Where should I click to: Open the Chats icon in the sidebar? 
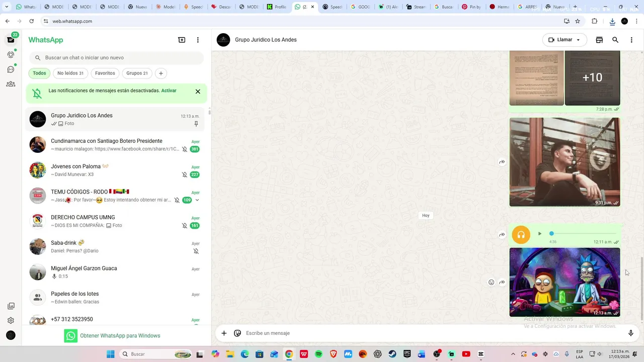(11, 40)
